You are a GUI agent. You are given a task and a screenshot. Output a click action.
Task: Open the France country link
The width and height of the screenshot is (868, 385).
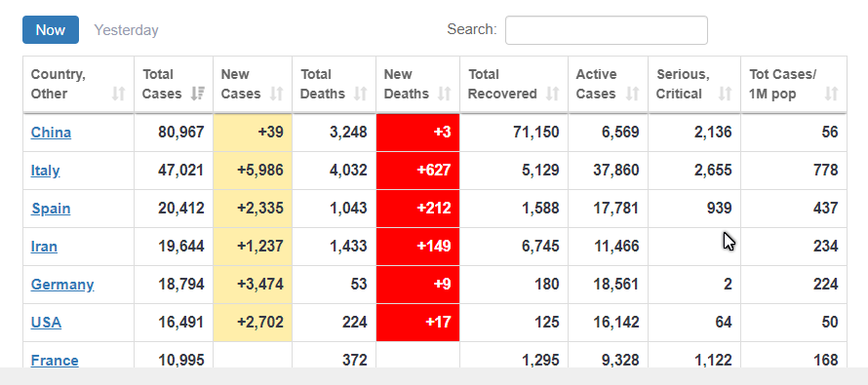click(x=55, y=360)
